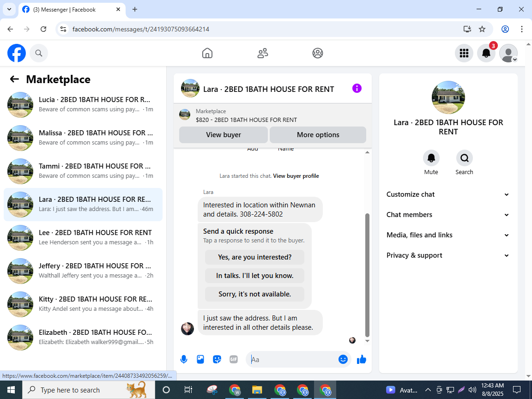The height and width of the screenshot is (399, 532).
Task: Open the Tammi 2BED 1BATH conversation
Action: pos(83,171)
